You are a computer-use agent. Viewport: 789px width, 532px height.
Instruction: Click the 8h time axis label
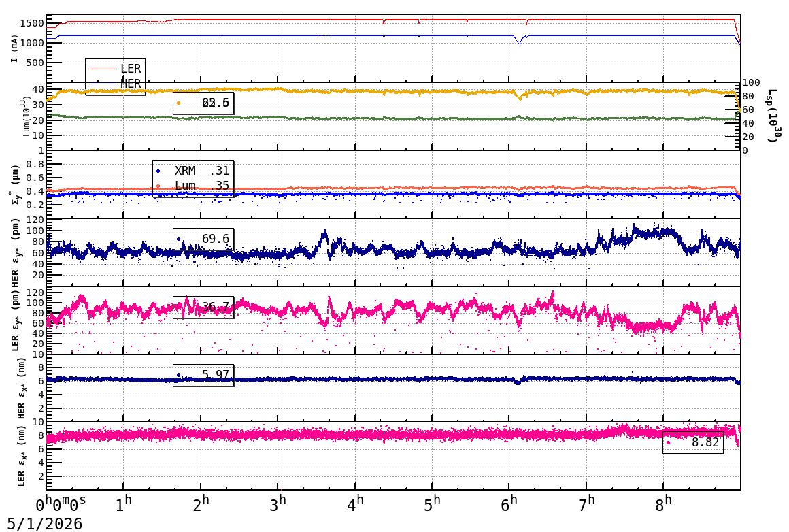(x=664, y=503)
